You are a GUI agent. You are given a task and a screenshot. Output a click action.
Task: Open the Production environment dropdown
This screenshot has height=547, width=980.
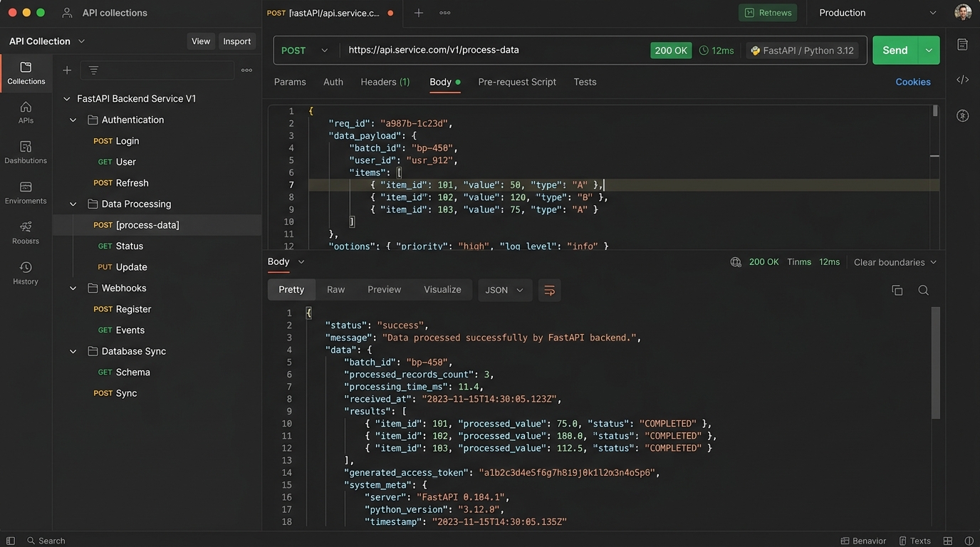[x=877, y=13]
